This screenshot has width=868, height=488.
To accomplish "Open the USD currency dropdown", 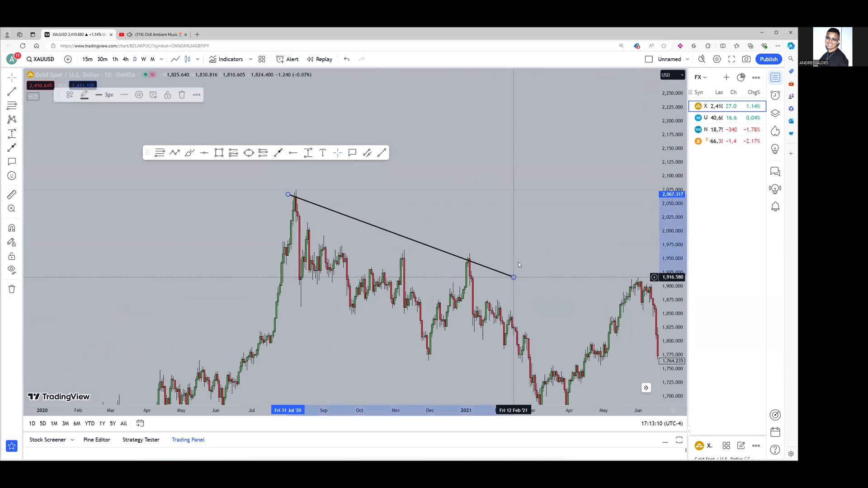I will (672, 75).
